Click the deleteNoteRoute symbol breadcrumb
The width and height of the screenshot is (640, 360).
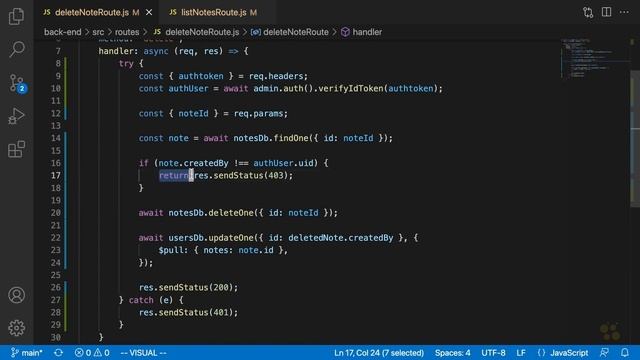point(290,32)
